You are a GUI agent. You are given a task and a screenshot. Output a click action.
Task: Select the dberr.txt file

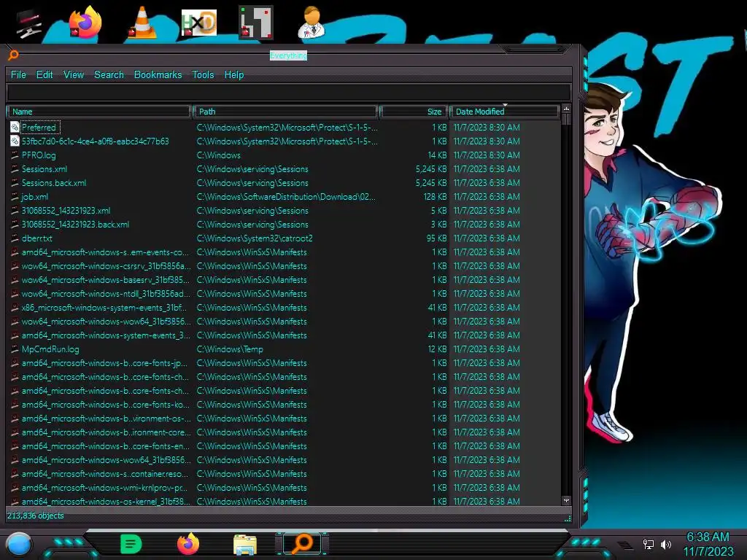coord(36,238)
